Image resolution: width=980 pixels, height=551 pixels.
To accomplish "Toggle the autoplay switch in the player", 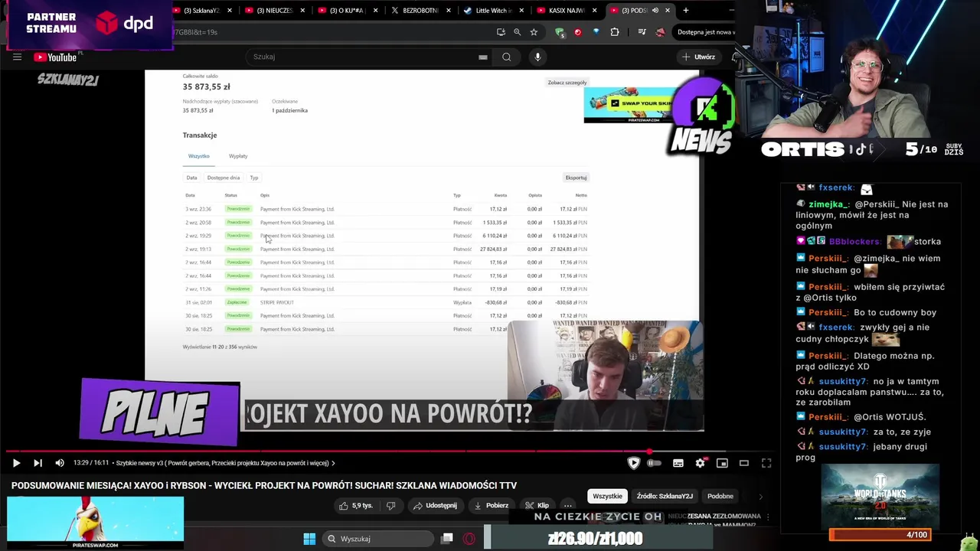I will point(654,463).
